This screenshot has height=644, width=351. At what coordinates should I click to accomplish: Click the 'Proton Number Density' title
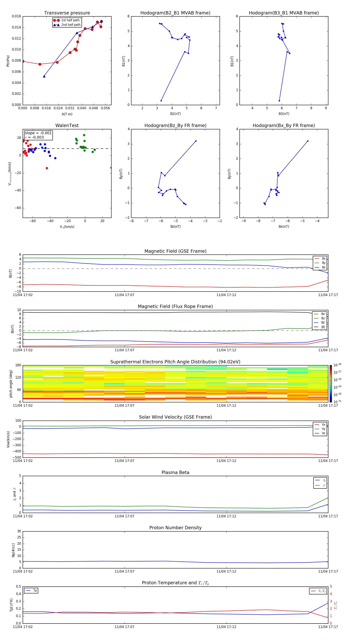tap(175, 528)
